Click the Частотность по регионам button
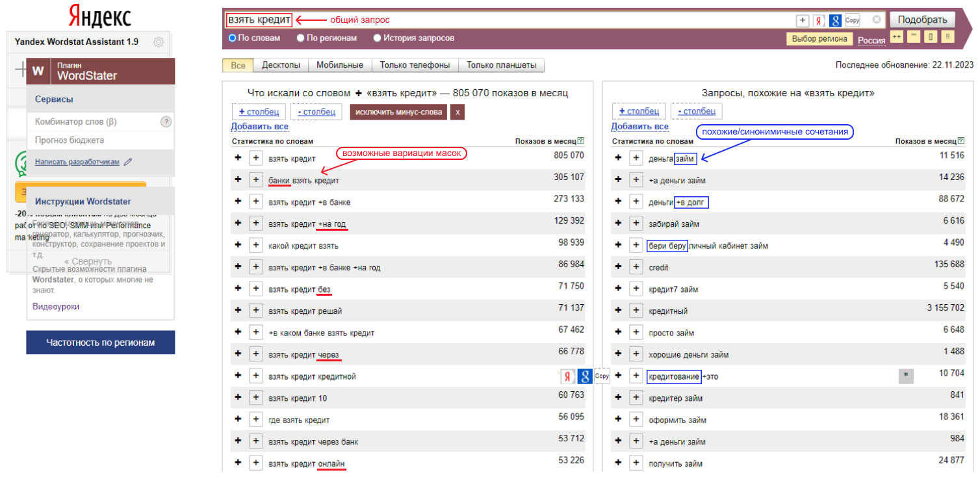 coord(101,343)
